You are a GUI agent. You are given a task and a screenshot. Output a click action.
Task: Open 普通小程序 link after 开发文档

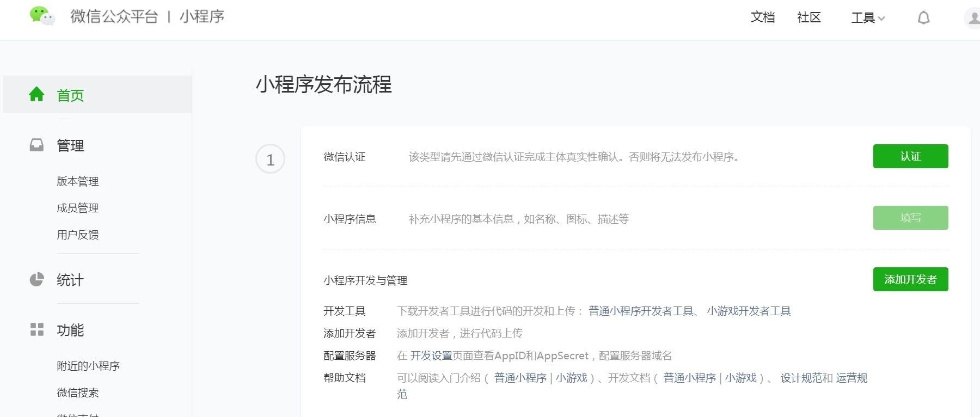[690, 378]
